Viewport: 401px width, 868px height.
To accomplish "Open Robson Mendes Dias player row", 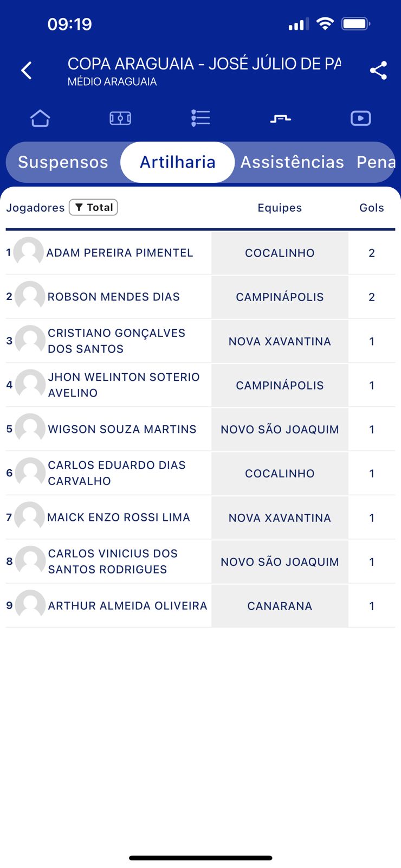I will 113,297.
